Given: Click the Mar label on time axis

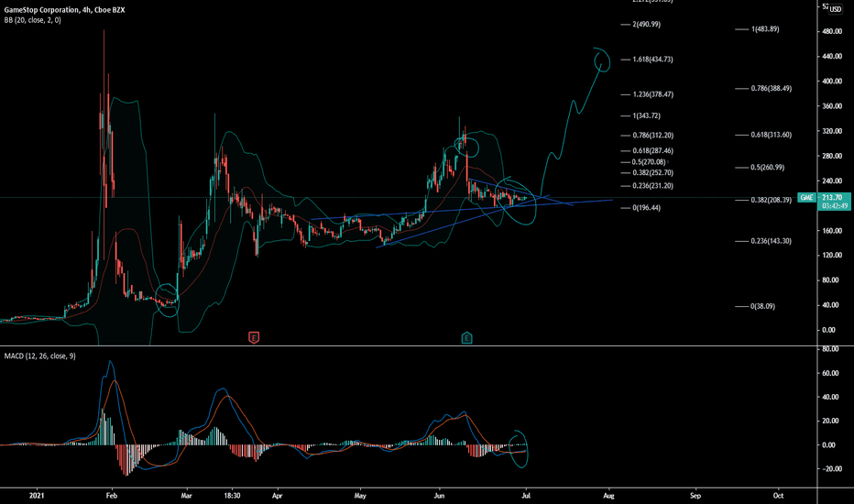Looking at the screenshot, I should point(186,496).
